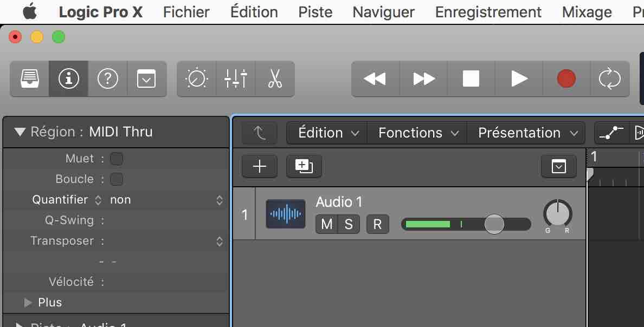The image size is (644, 327).
Task: Click the Audio 1 waveform track icon
Action: point(286,214)
